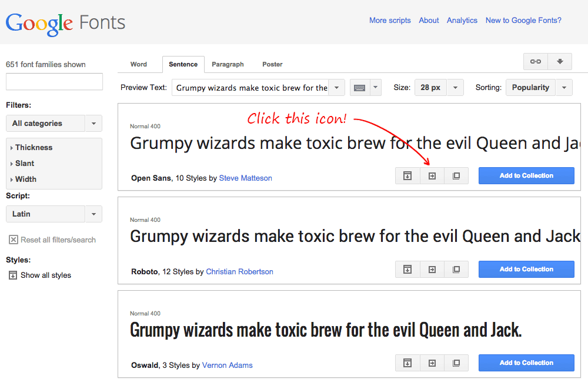
Task: Open Christian Robertson designer link
Action: click(x=240, y=272)
